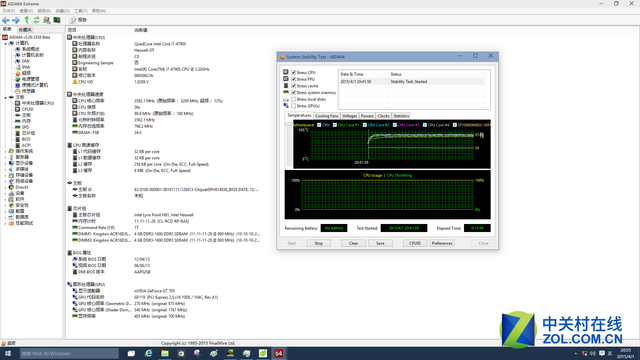This screenshot has height=360, width=640.
Task: Uncheck Stress system memory option
Action: coord(293,93)
